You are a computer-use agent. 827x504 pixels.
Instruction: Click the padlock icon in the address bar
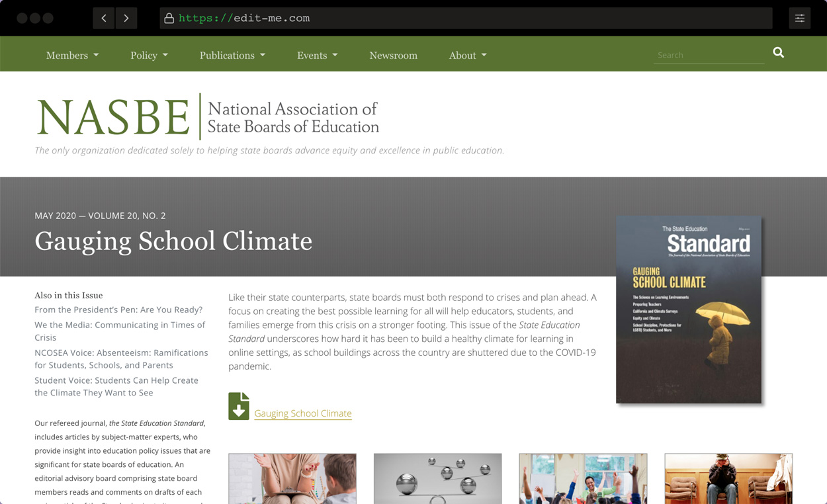168,18
